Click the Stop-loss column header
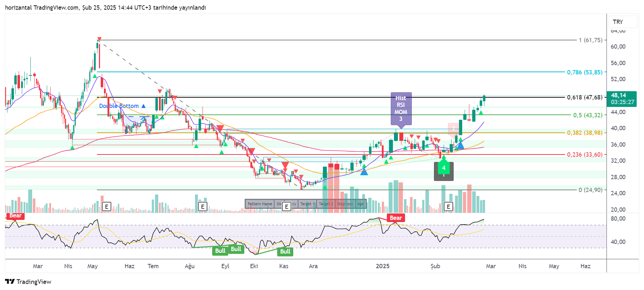The width and height of the screenshot is (644, 290). pos(345,204)
